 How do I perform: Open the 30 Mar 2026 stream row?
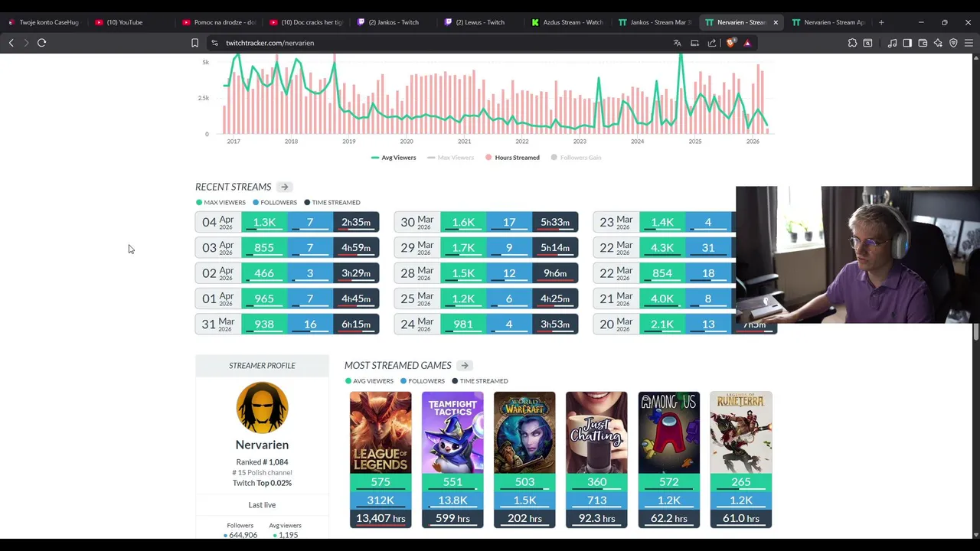pos(486,222)
